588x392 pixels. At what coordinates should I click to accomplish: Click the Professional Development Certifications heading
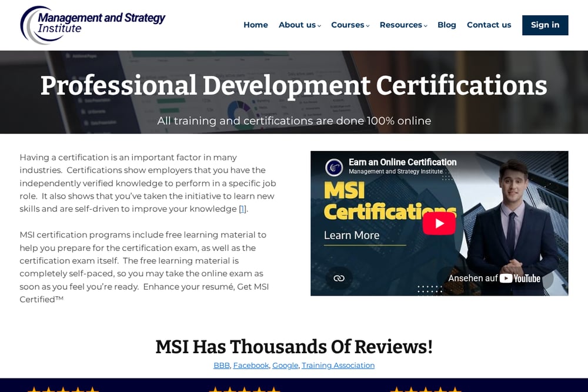click(293, 85)
